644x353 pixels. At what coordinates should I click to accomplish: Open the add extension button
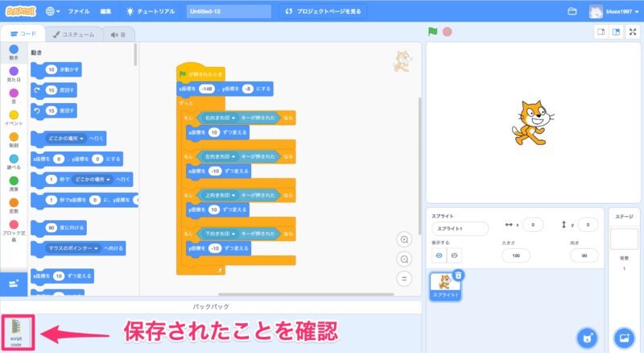(x=14, y=284)
